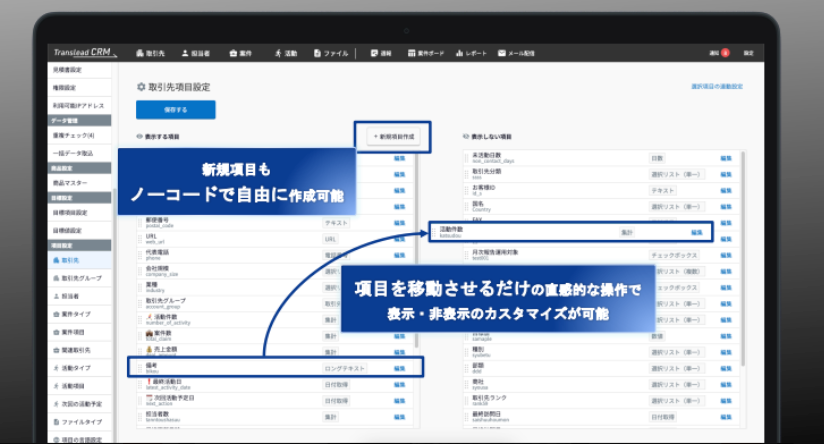The width and height of the screenshot is (824, 444).
Task: Open 活動タイプ in the left sidebar
Action: [79, 368]
